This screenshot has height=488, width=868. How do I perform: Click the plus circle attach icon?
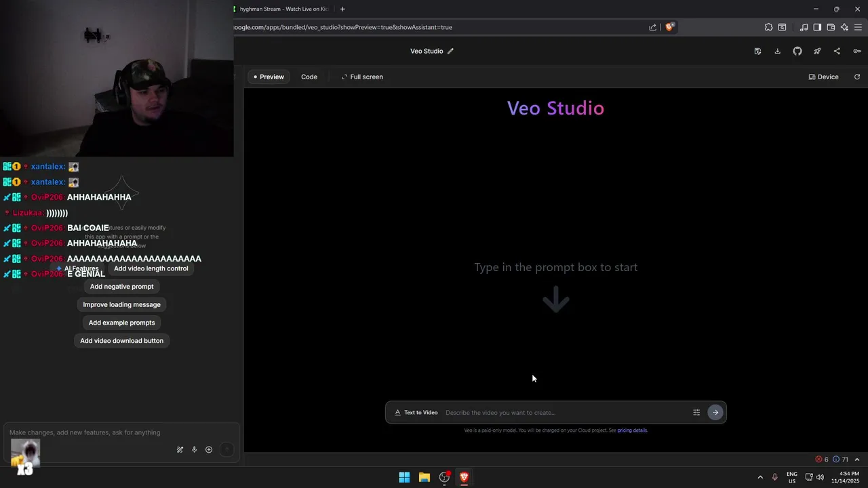click(x=209, y=449)
